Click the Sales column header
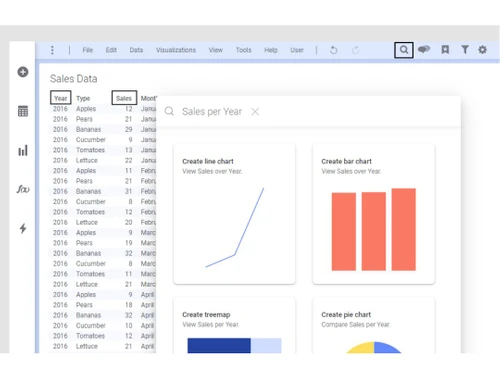The height and width of the screenshot is (375, 500). [124, 98]
